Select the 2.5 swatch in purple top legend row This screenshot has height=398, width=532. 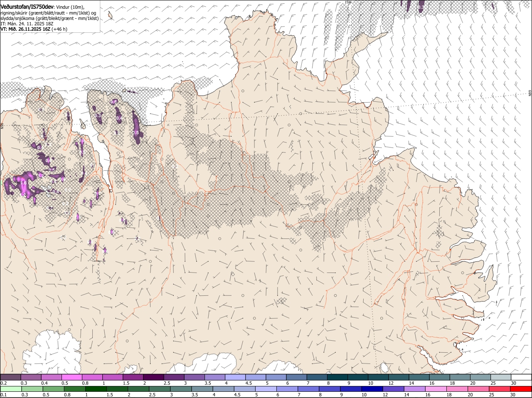point(174,377)
